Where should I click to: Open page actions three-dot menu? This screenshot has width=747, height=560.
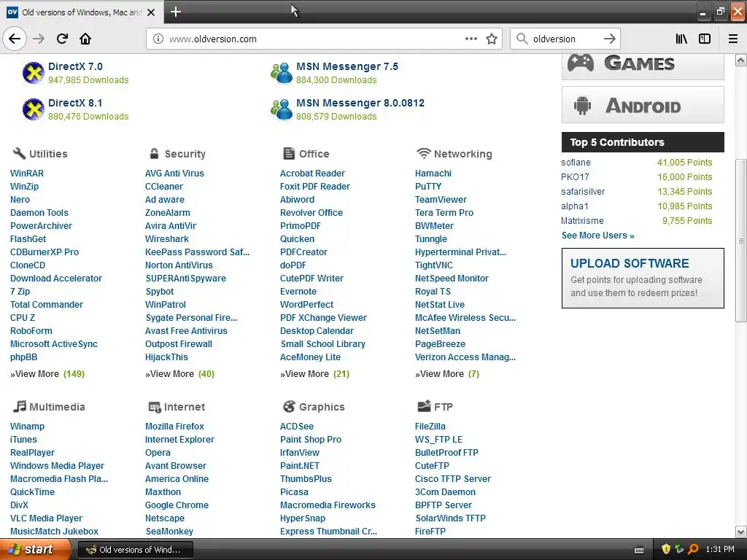(x=471, y=39)
